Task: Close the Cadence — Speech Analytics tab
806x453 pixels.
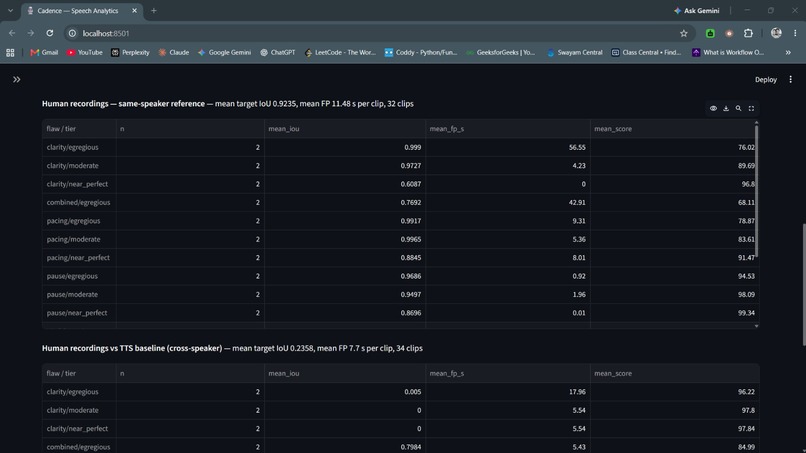Action: (x=135, y=11)
